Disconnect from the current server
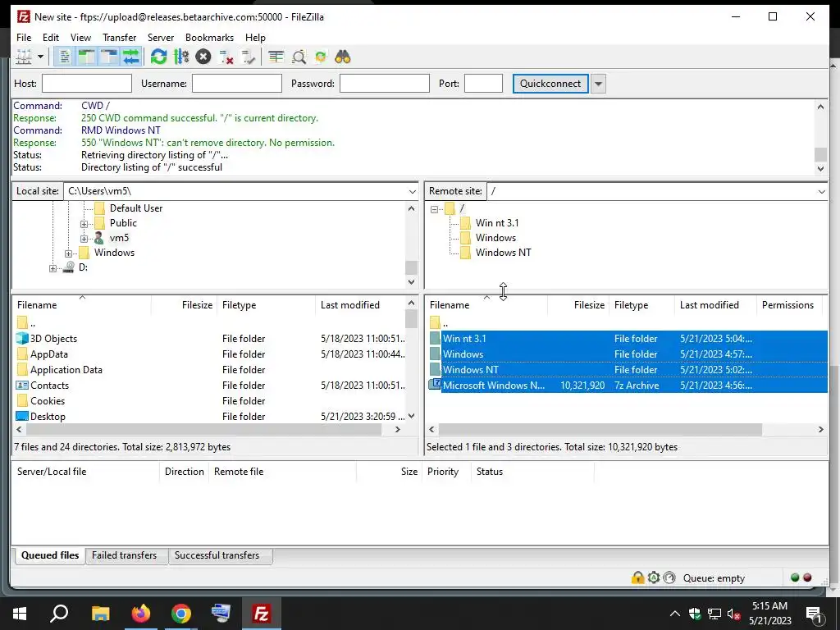 tap(226, 57)
